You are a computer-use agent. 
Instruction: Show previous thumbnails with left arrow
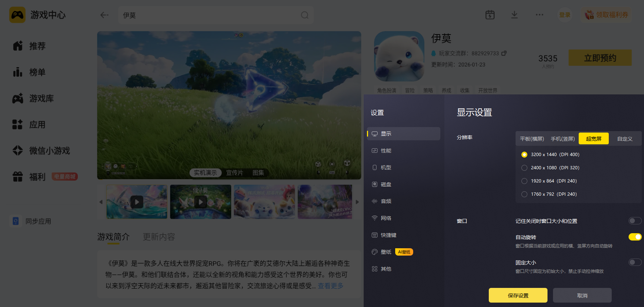[101, 202]
